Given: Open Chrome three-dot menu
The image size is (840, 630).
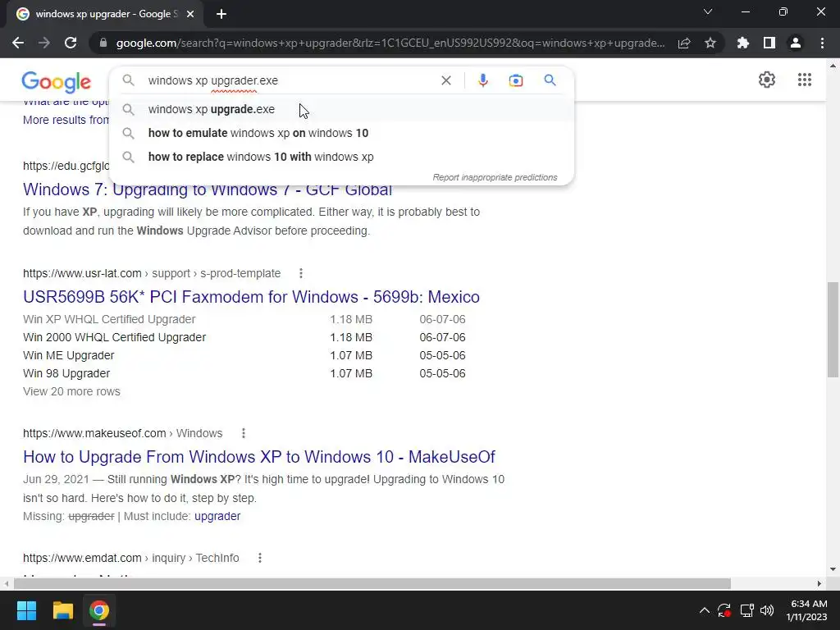Looking at the screenshot, I should coord(822,43).
